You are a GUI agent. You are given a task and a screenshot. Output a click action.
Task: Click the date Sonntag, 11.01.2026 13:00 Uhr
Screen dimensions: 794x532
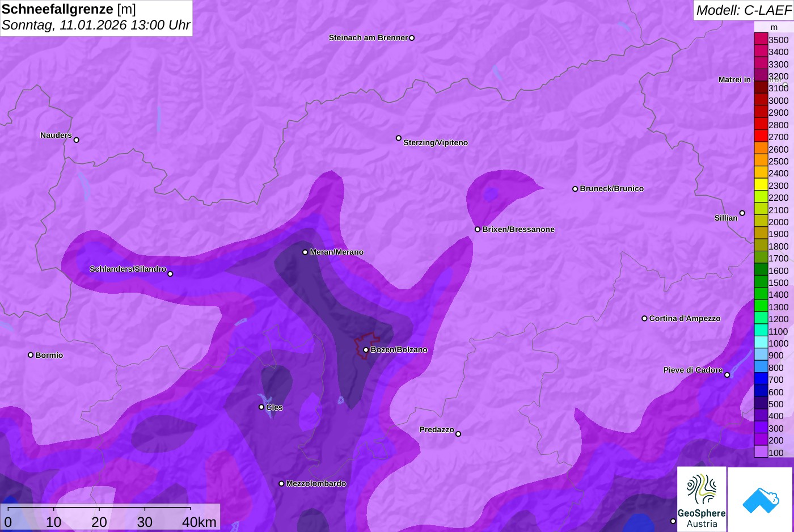click(96, 25)
